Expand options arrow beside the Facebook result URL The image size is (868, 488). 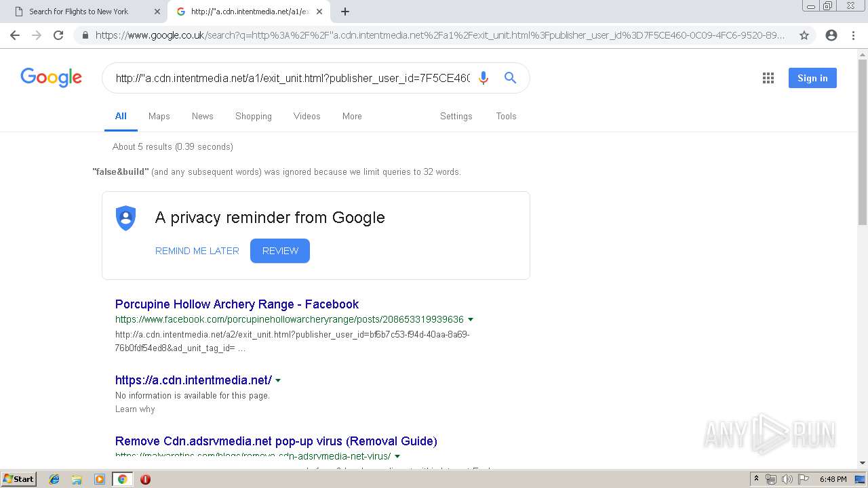[x=471, y=319]
